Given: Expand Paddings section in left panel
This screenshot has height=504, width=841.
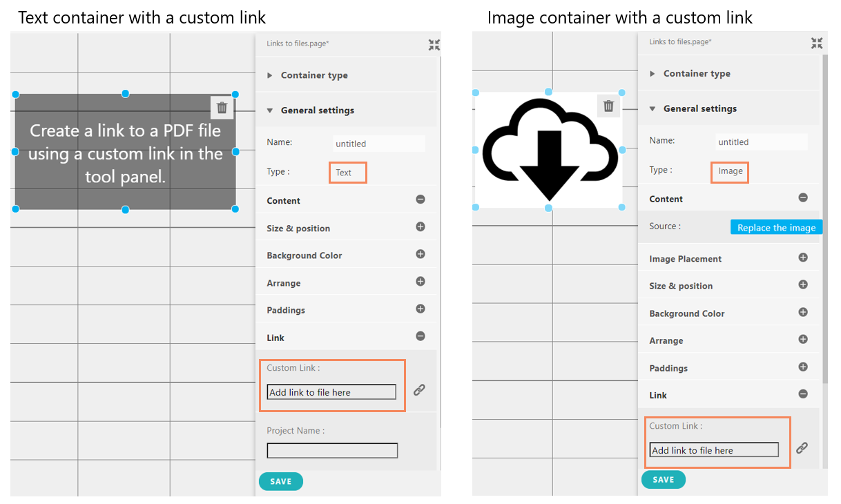Looking at the screenshot, I should click(x=420, y=309).
